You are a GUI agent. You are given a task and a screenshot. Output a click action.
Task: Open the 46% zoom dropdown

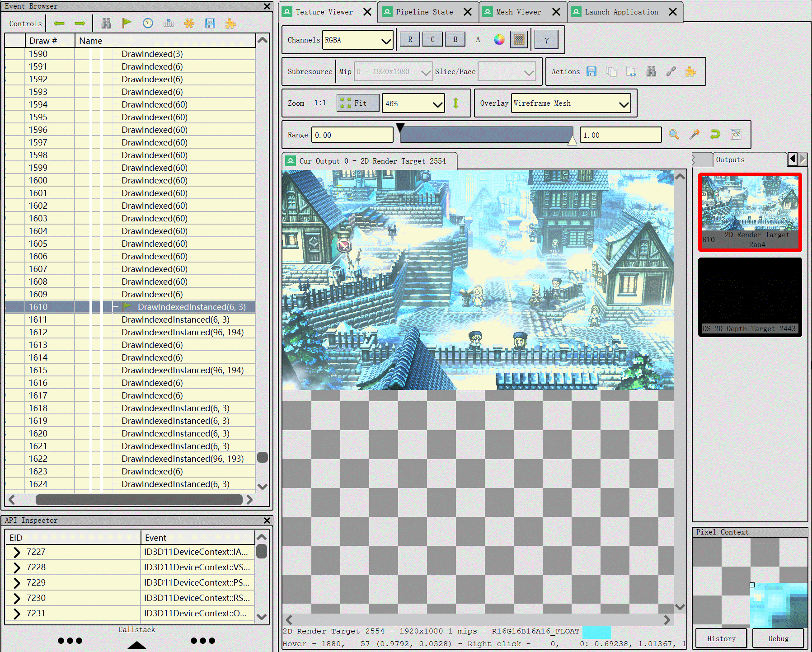(413, 103)
